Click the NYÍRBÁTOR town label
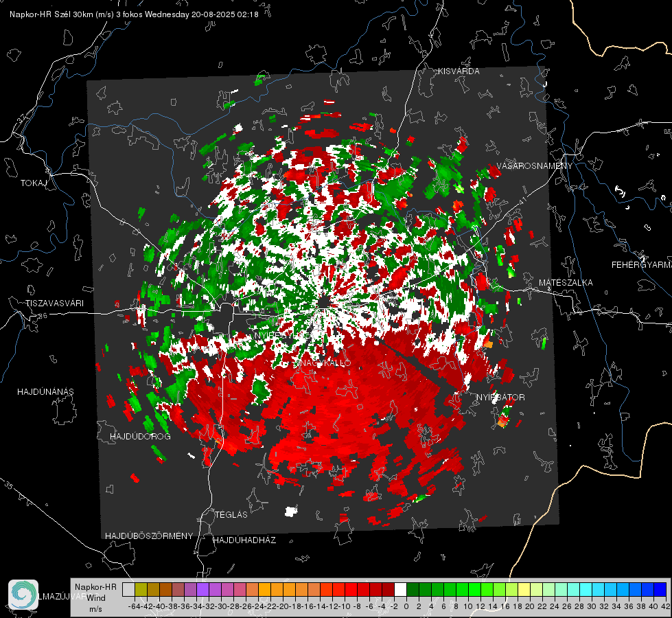The width and height of the screenshot is (672, 618). pyautogui.click(x=500, y=398)
